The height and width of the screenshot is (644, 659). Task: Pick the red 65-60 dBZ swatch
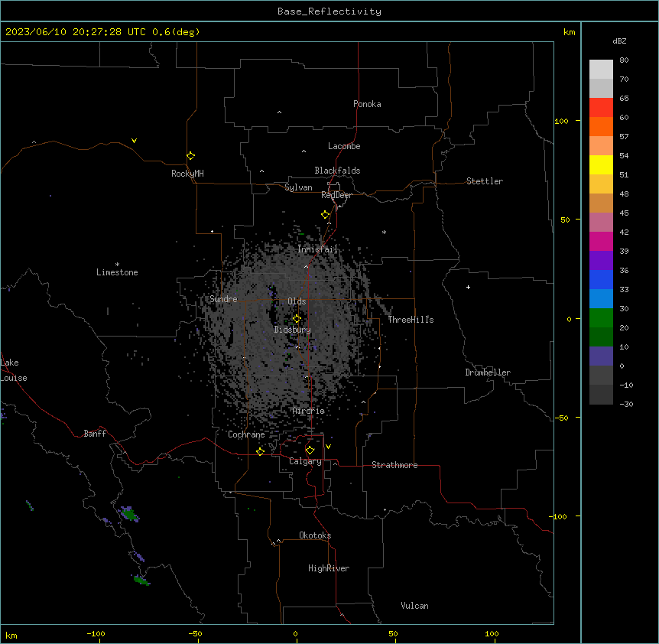pyautogui.click(x=601, y=108)
